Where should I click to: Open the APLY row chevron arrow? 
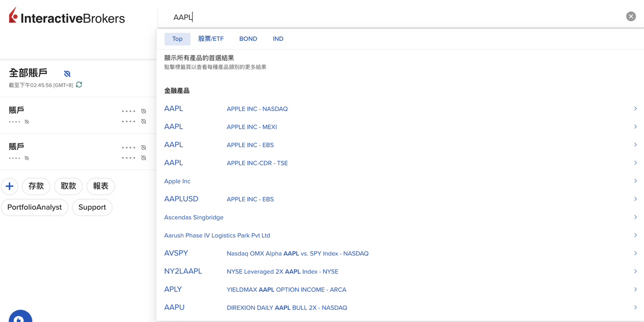(635, 290)
